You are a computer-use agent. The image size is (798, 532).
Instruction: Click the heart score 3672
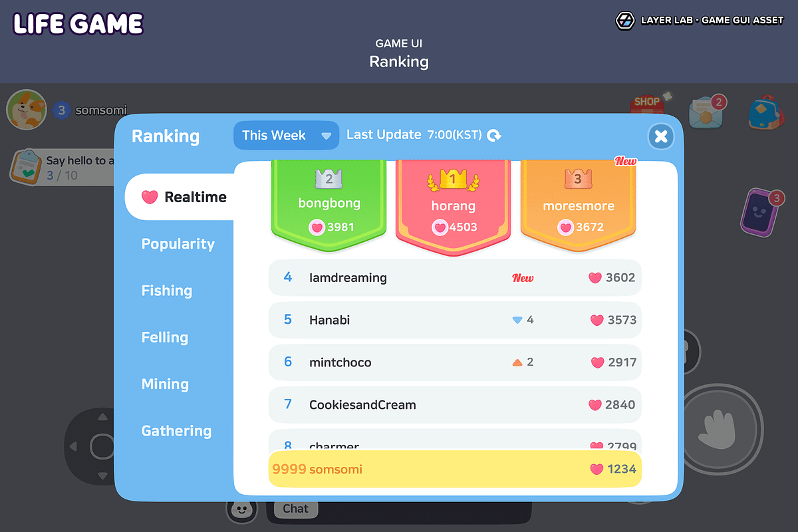581,227
